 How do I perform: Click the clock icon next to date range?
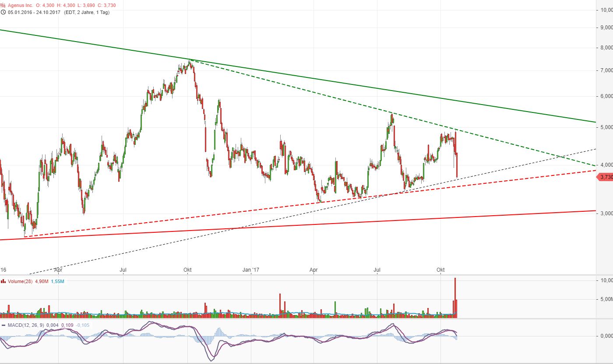pyautogui.click(x=4, y=12)
